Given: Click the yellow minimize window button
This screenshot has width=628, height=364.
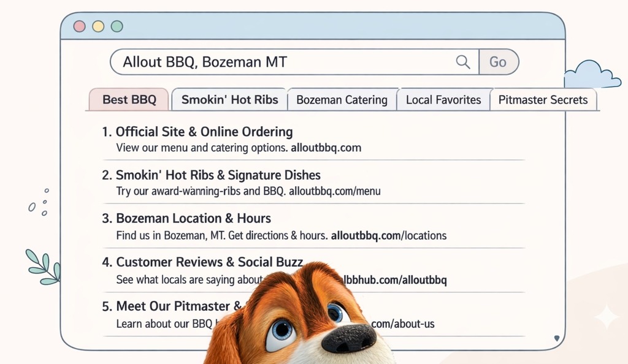Looking at the screenshot, I should [98, 26].
